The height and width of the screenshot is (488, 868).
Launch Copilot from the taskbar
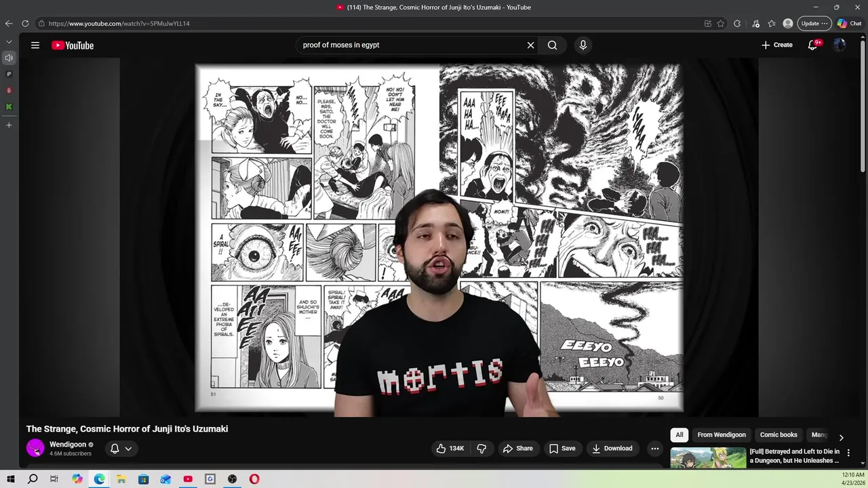[x=77, y=479]
